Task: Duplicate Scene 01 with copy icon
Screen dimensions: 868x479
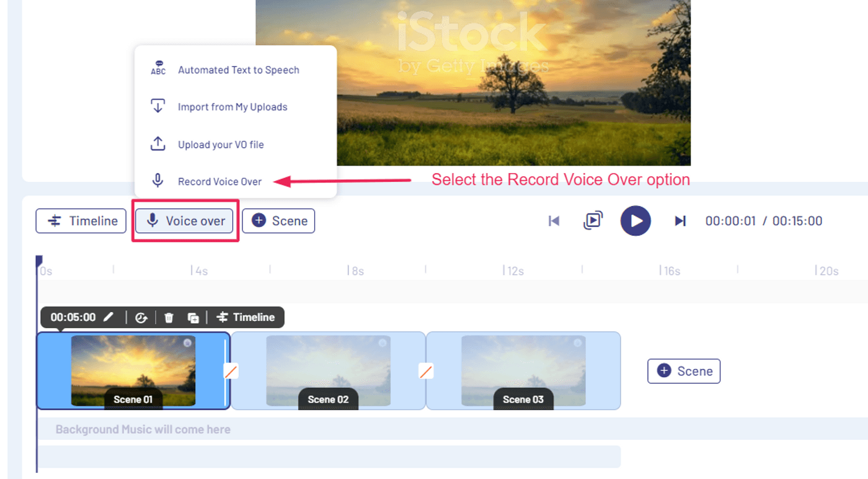Action: click(x=193, y=318)
